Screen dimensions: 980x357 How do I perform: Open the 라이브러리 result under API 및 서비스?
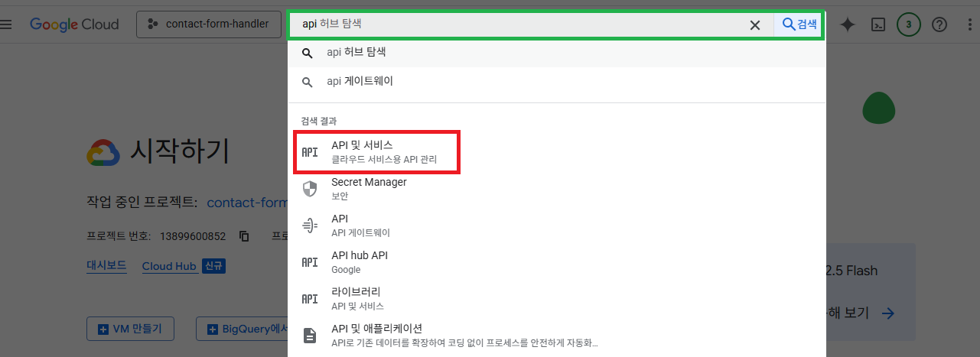[x=557, y=298]
